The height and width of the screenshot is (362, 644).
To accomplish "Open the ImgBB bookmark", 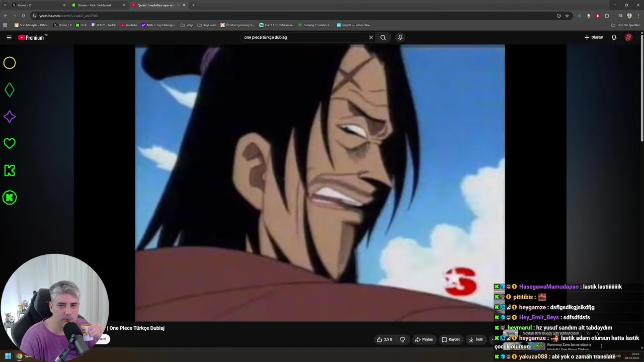I will click(354, 25).
